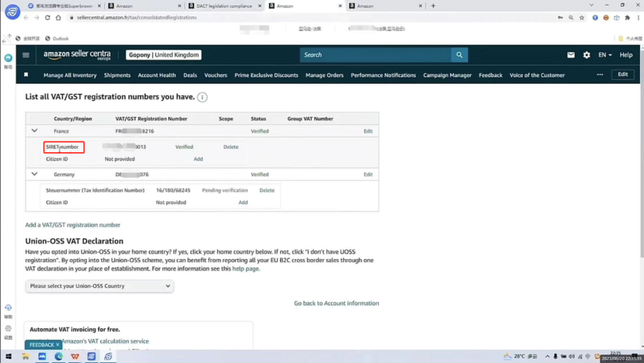Click the info icon beside the VAT heading
This screenshot has height=363, width=644.
click(202, 97)
